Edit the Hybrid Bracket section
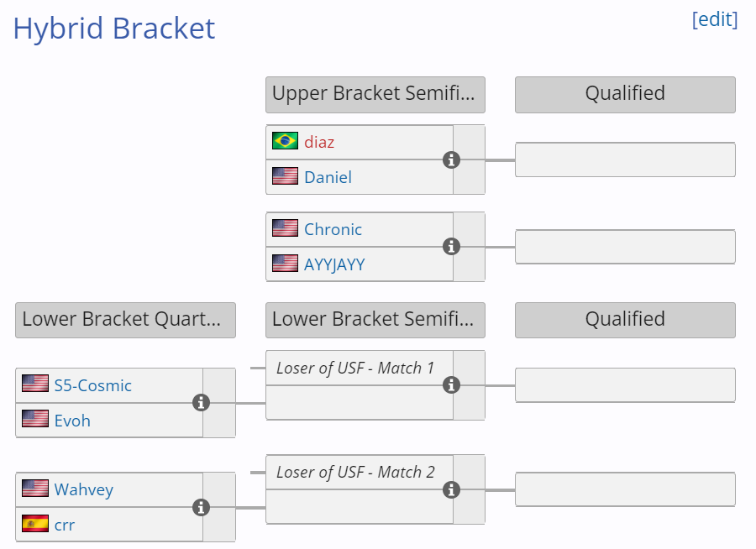Viewport: 756px width, 549px height. pos(715,20)
